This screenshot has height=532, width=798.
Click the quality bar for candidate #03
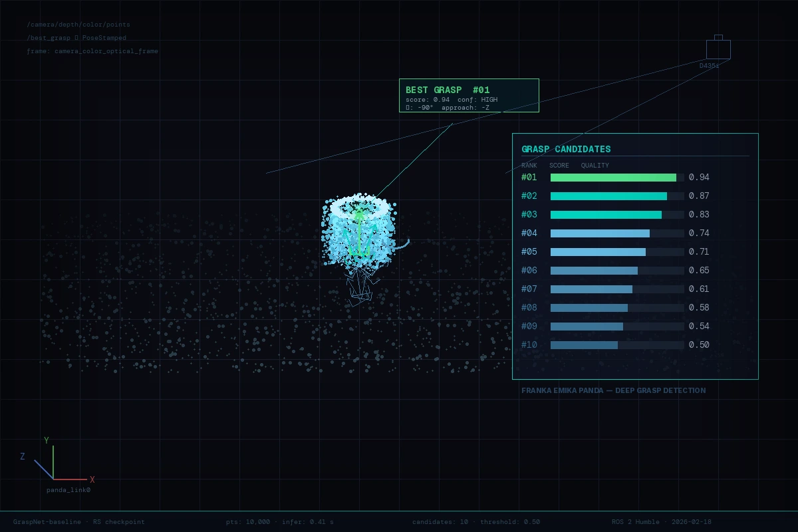click(x=606, y=215)
